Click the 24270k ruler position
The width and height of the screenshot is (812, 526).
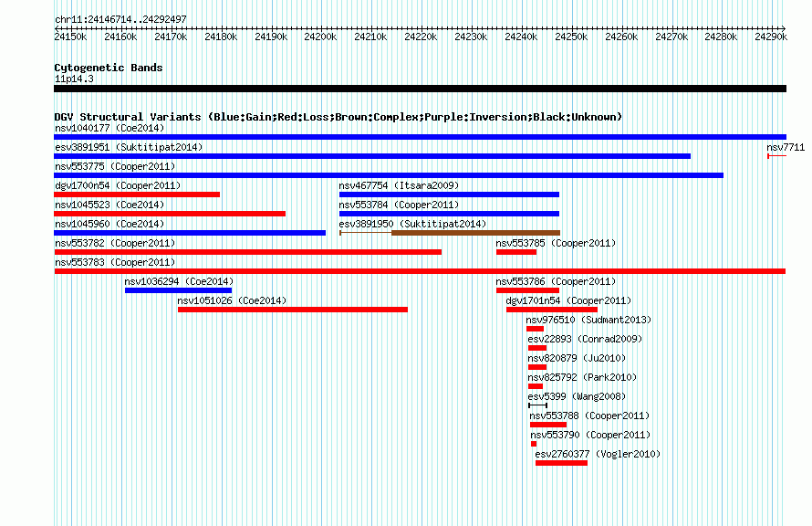tap(671, 37)
